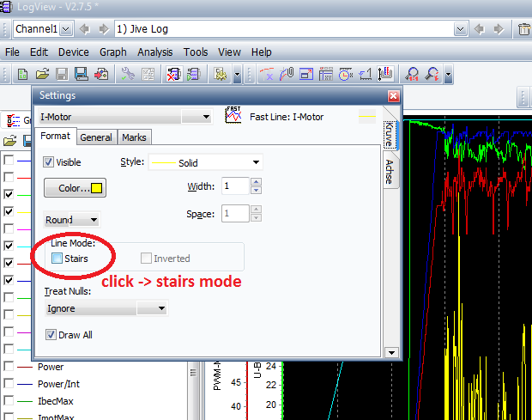Click the start recording green arrow icon
The width and height of the screenshot is (532, 420).
194,74
